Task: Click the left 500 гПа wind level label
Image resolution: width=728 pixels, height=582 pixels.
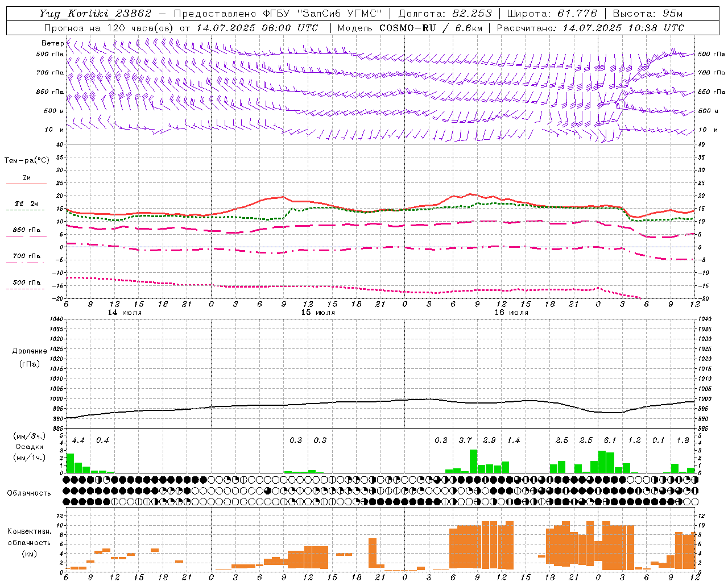Action: click(x=50, y=54)
